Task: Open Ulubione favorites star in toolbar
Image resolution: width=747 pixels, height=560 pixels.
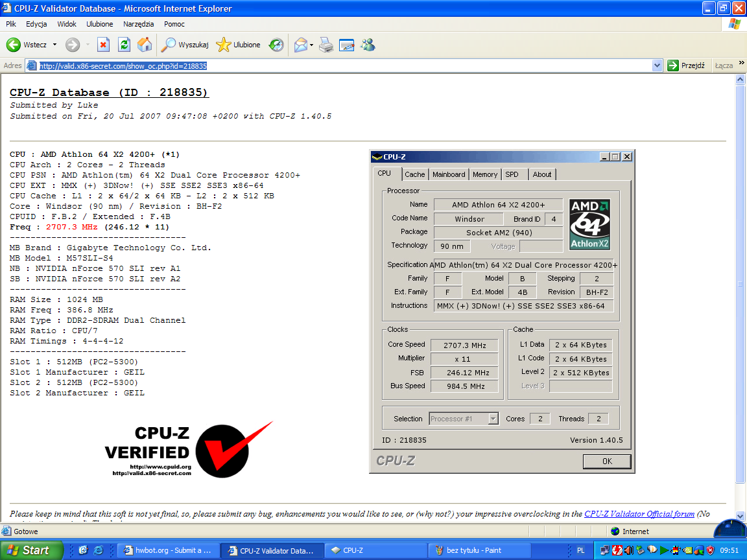Action: (238, 45)
